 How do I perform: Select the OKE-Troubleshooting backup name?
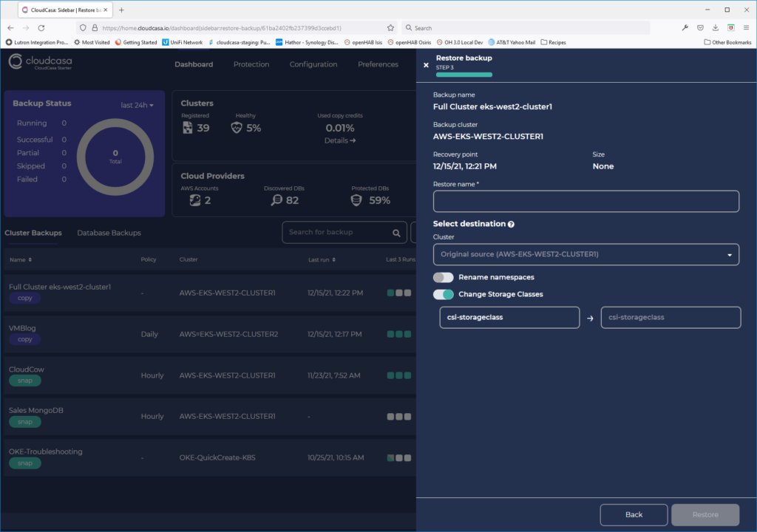tap(45, 451)
